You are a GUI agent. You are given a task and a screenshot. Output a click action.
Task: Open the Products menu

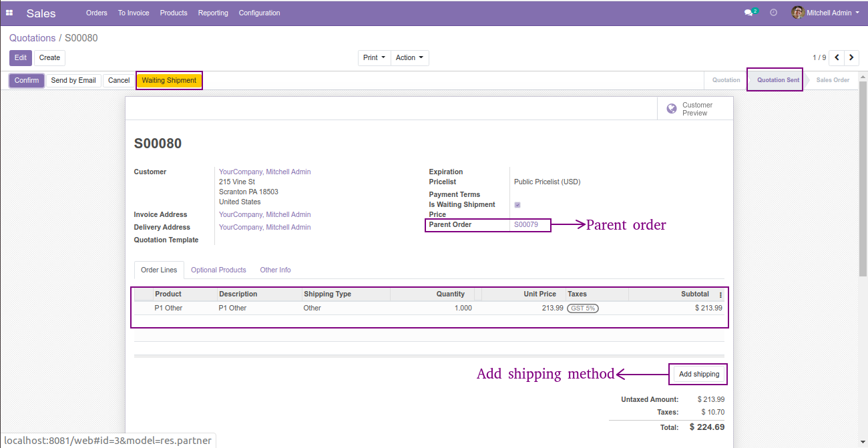pos(174,13)
